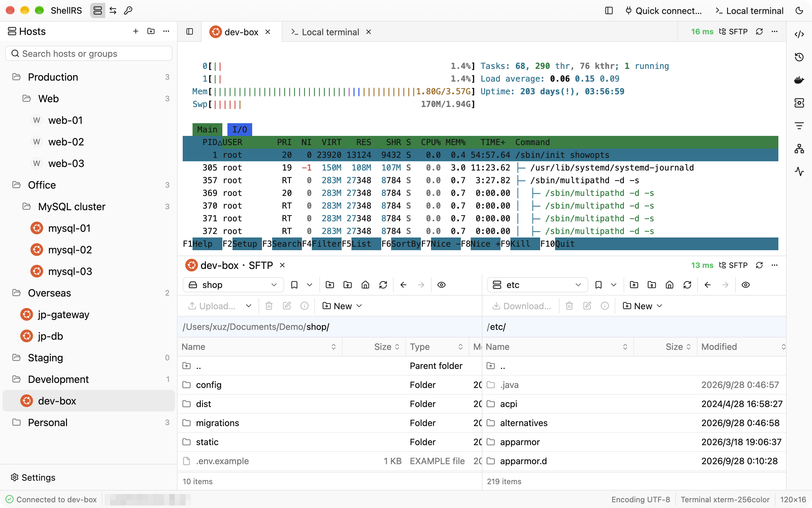Viewport: 812px width, 508px height.
Task: Open the migrations folder row
Action: pos(330,423)
